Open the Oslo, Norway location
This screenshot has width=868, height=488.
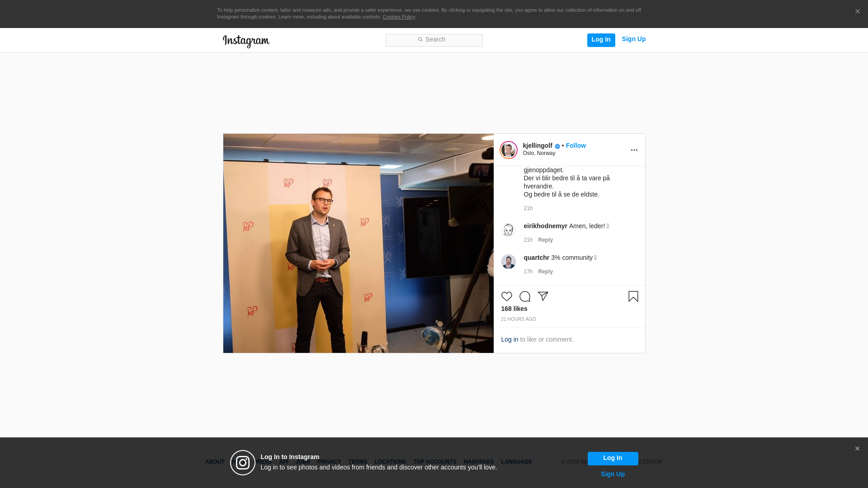point(539,153)
